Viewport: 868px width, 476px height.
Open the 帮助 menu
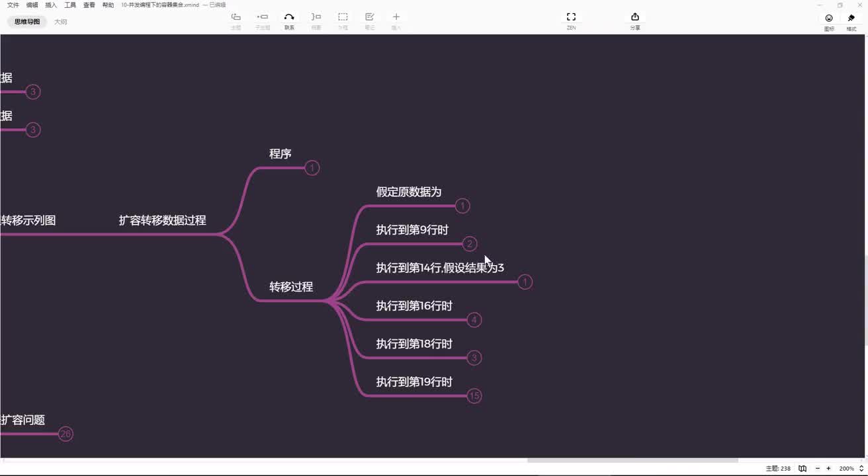(x=108, y=5)
